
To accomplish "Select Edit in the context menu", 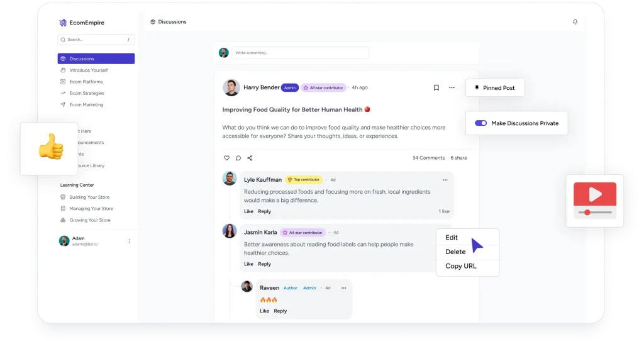I will [x=452, y=237].
